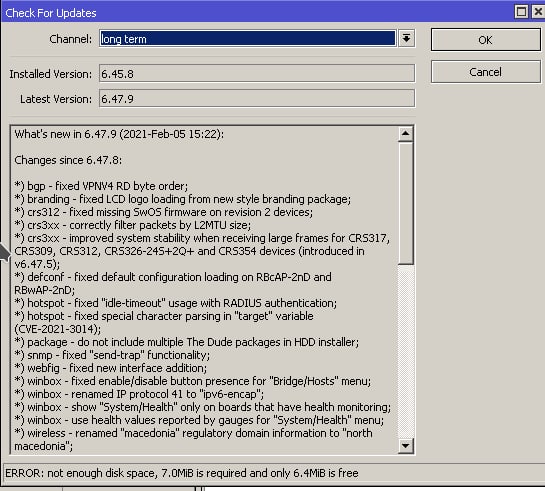Open the Channel dropdown arrow

tap(406, 38)
